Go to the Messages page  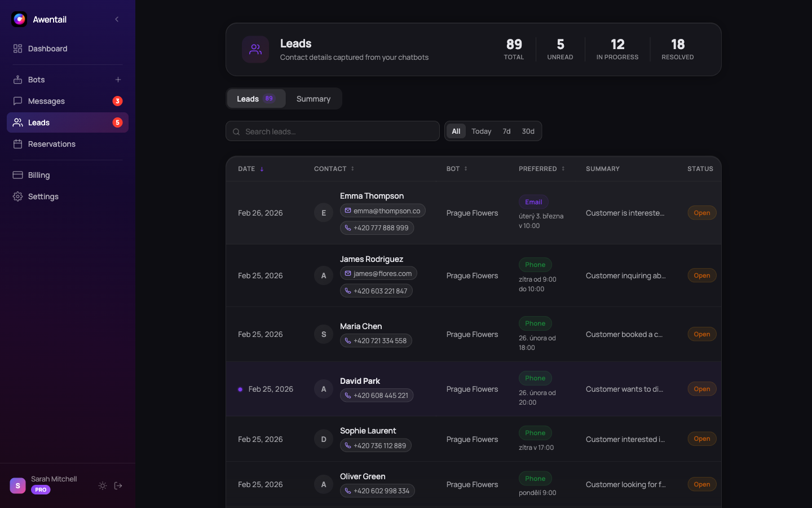(46, 101)
